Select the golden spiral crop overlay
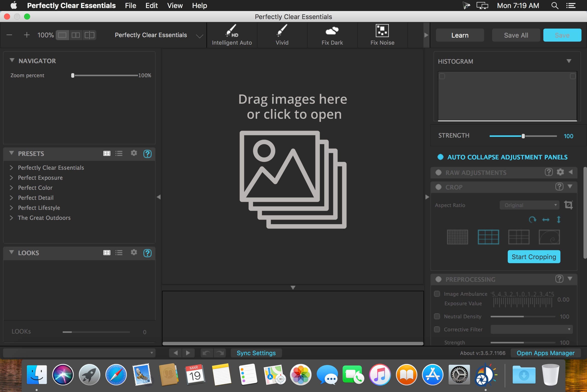Screen dimensions: 587x392 (x=549, y=237)
